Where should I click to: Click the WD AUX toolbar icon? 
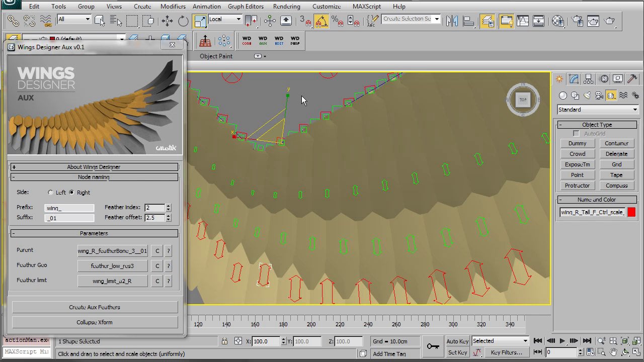click(x=263, y=40)
